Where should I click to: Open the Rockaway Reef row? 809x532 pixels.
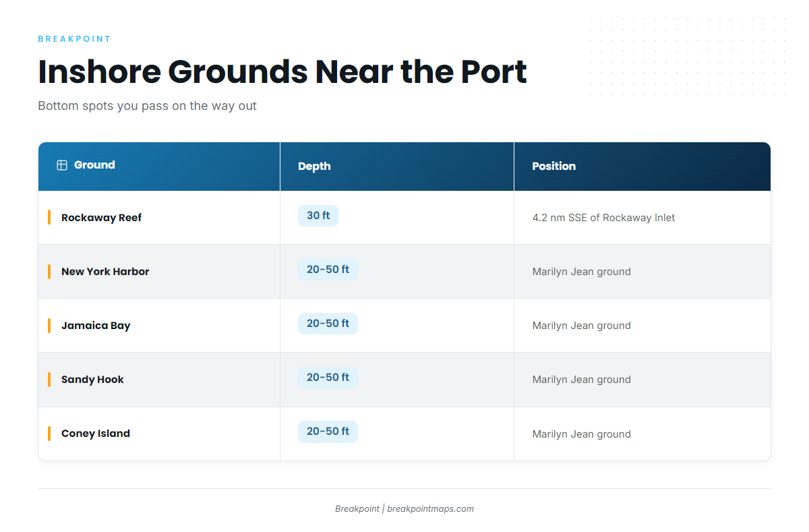404,218
